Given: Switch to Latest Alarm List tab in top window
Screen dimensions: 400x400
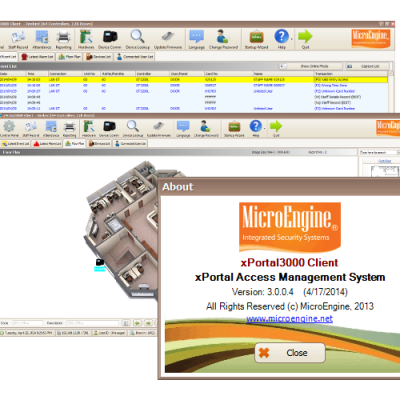Looking at the screenshot, I should click(x=37, y=57).
